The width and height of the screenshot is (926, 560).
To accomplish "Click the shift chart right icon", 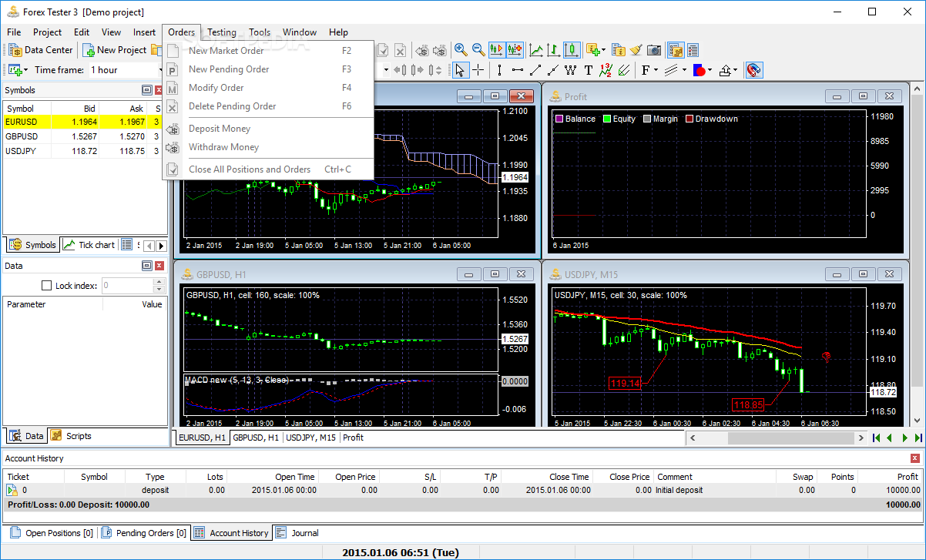I will point(418,70).
